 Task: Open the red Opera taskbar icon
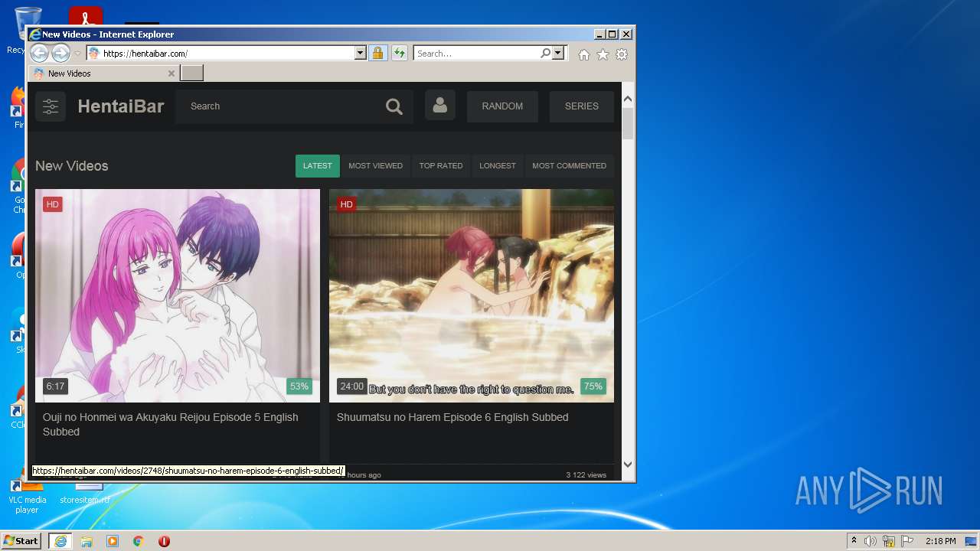point(164,541)
